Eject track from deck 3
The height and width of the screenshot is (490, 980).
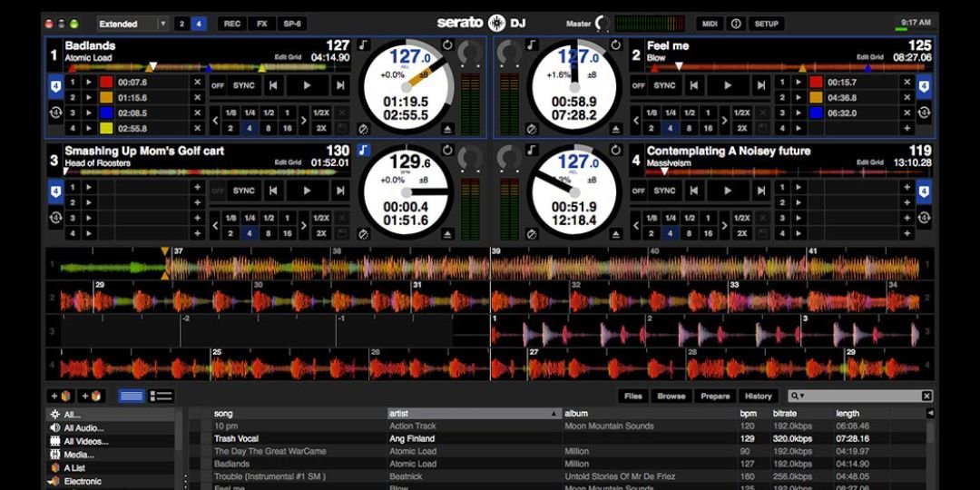(447, 234)
